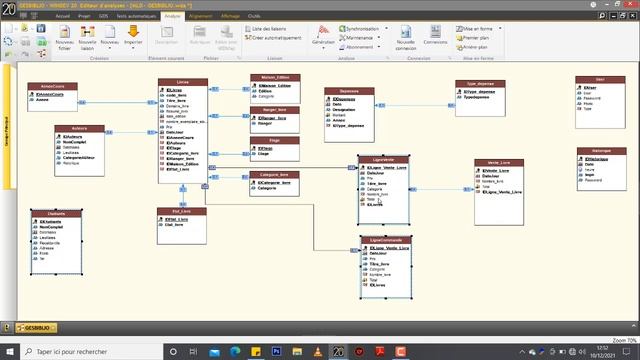Click the taskbar clock showing 10/12/2021
Image resolution: width=640 pixels, height=360 pixels.
click(x=602, y=351)
